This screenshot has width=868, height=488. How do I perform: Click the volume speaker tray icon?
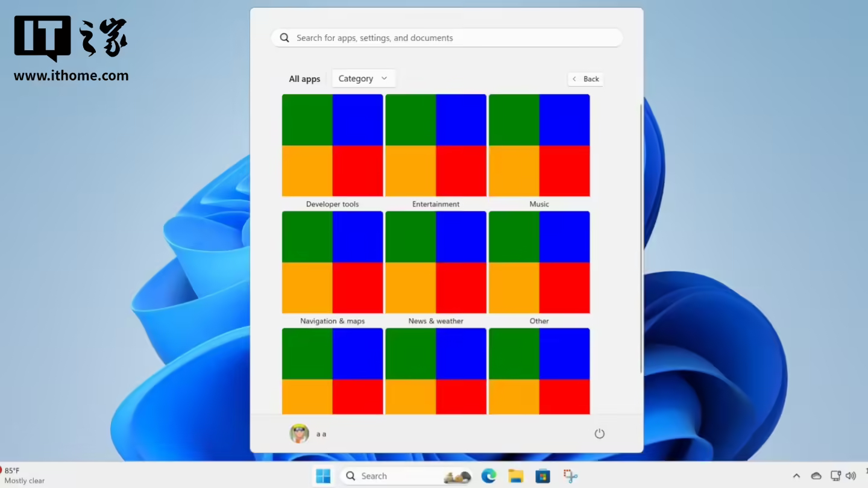tap(851, 476)
